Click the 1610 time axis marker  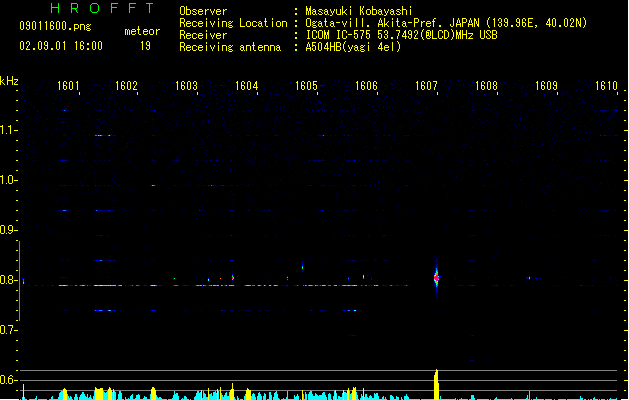606,86
